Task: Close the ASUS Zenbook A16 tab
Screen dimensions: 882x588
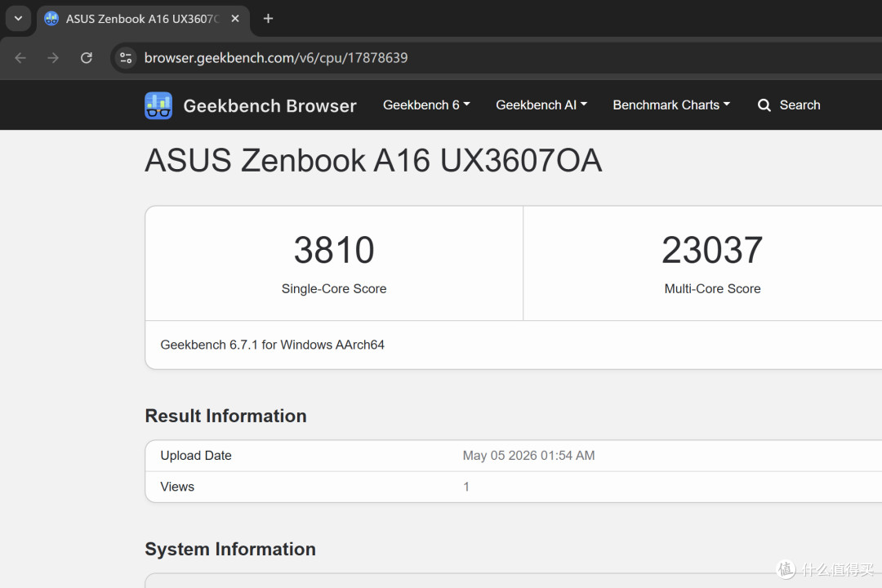Action: (x=235, y=19)
